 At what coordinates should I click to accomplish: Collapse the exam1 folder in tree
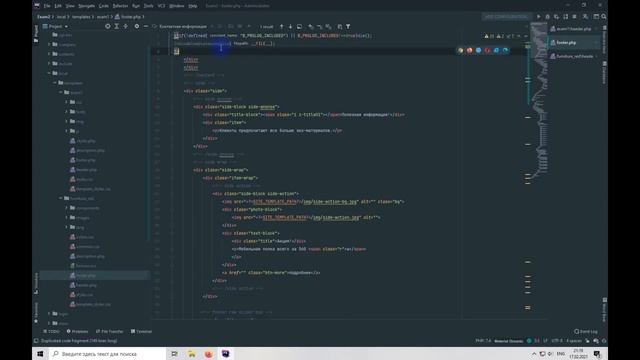(61, 92)
